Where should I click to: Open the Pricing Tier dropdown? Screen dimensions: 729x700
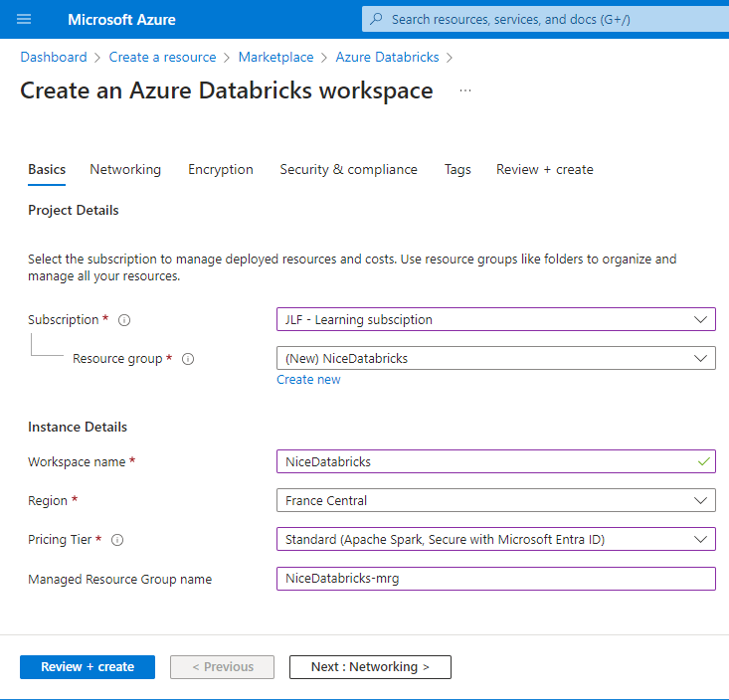point(496,539)
